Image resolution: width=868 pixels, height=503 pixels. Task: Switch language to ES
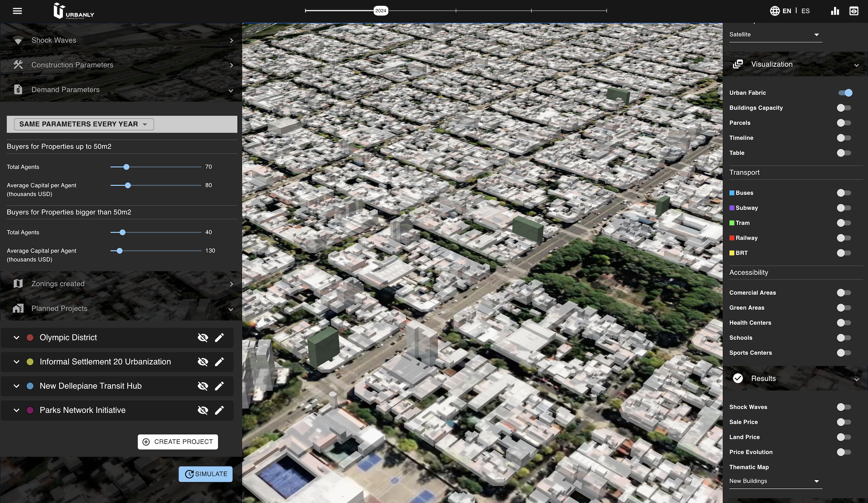(x=806, y=11)
